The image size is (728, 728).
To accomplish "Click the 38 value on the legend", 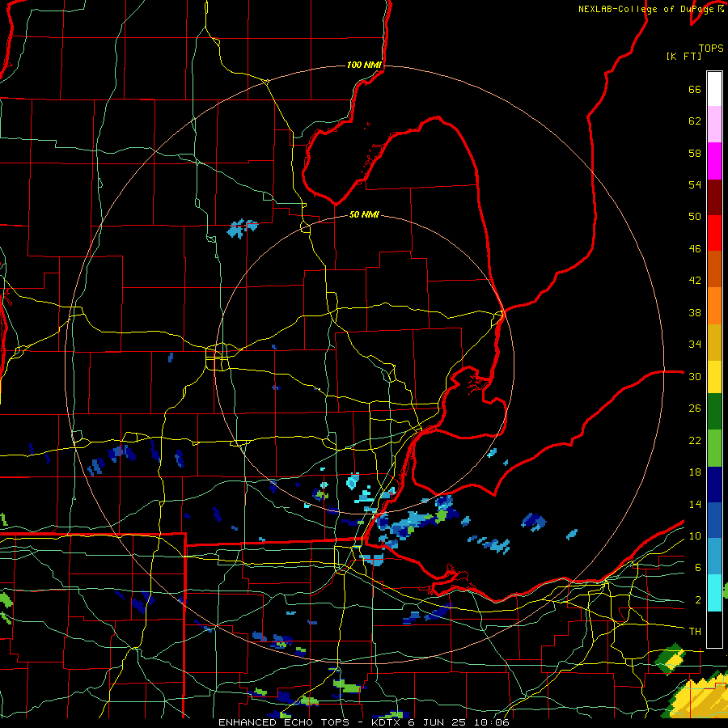I will [695, 312].
